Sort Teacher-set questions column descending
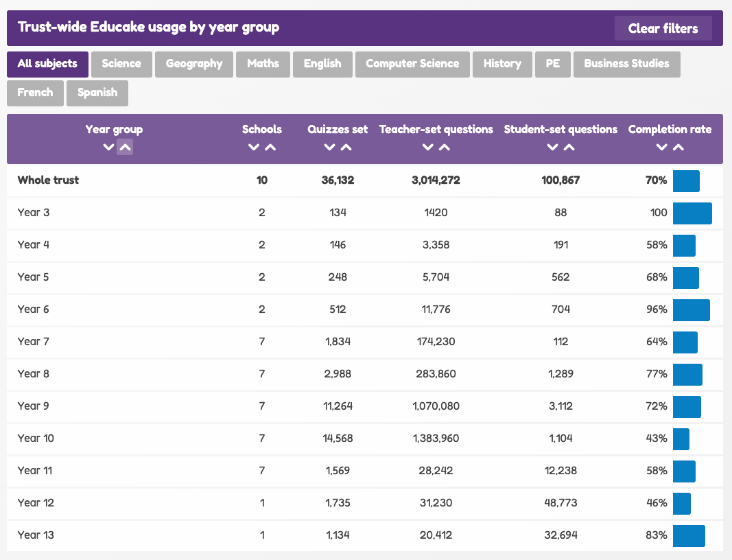Screen dimensions: 732x560 427,147
